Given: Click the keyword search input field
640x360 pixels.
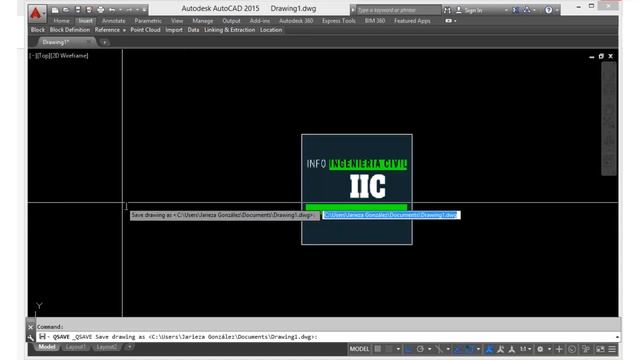Looking at the screenshot, I should tap(398, 10).
